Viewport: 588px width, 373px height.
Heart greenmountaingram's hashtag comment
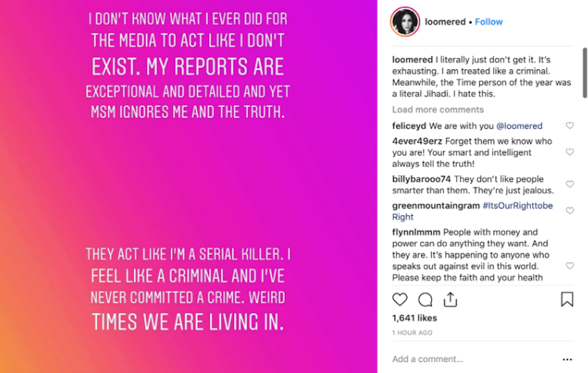point(570,211)
